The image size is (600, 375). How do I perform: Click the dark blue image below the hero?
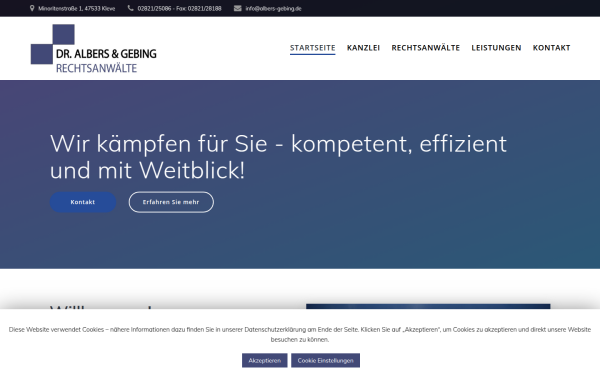(428, 307)
